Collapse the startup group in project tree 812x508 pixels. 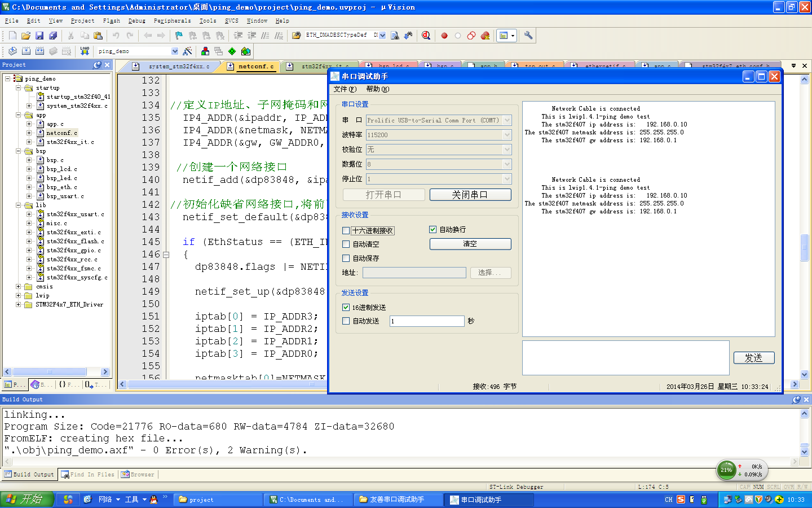[x=18, y=88]
